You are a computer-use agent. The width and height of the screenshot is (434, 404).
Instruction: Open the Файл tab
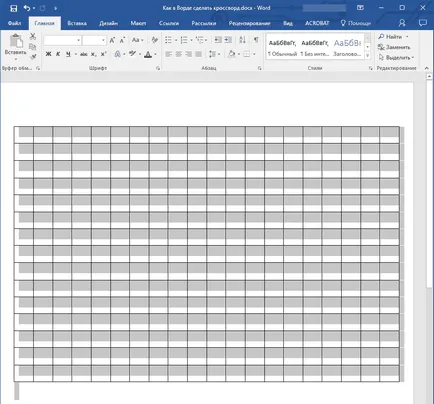14,23
